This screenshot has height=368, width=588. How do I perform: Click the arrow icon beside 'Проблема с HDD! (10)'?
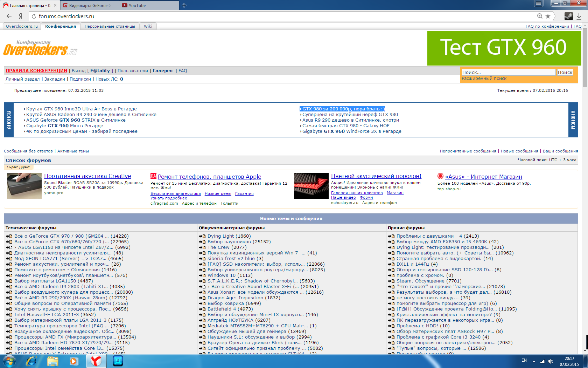[x=391, y=326]
